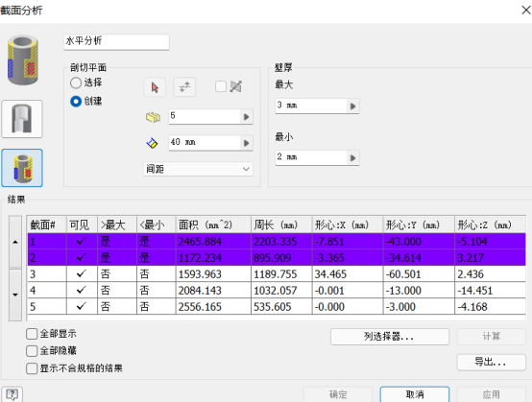This screenshot has width=532, height=402.
Task: Select row with area 2556.165
Action: (x=277, y=306)
